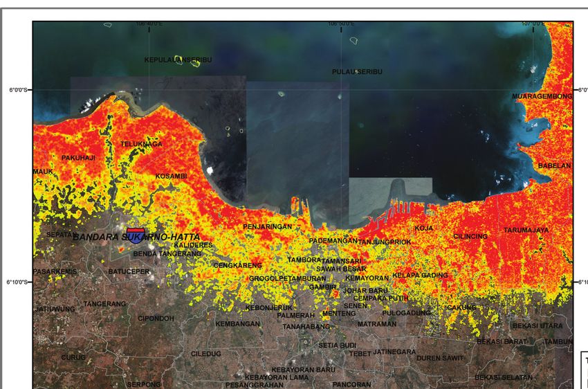Screen dimensions: 588x389
Task: Select the SETIA BUDI label
Action: click(x=338, y=345)
